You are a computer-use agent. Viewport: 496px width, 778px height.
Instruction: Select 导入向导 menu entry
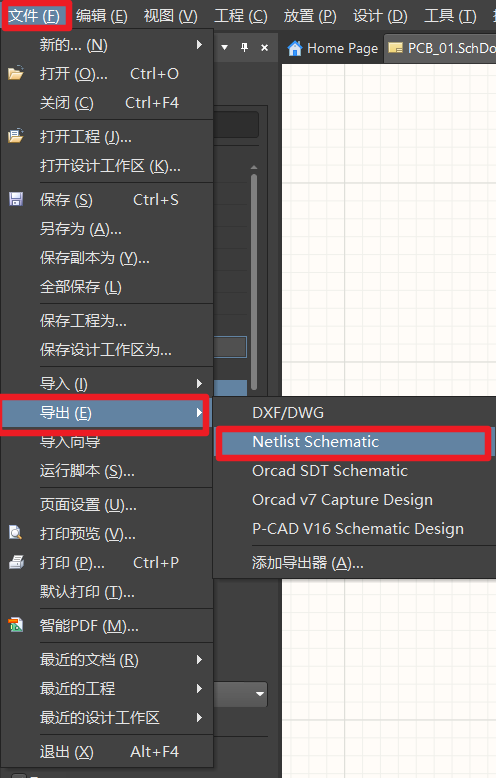(x=107, y=442)
